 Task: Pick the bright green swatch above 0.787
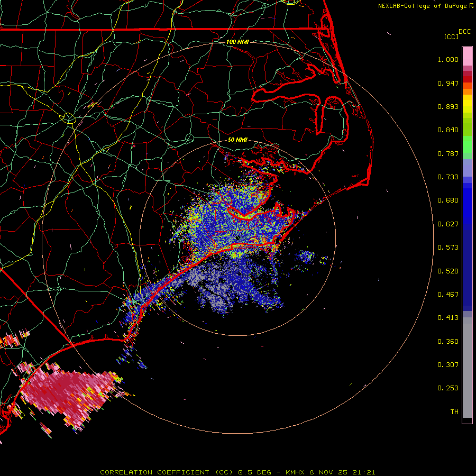(x=467, y=144)
